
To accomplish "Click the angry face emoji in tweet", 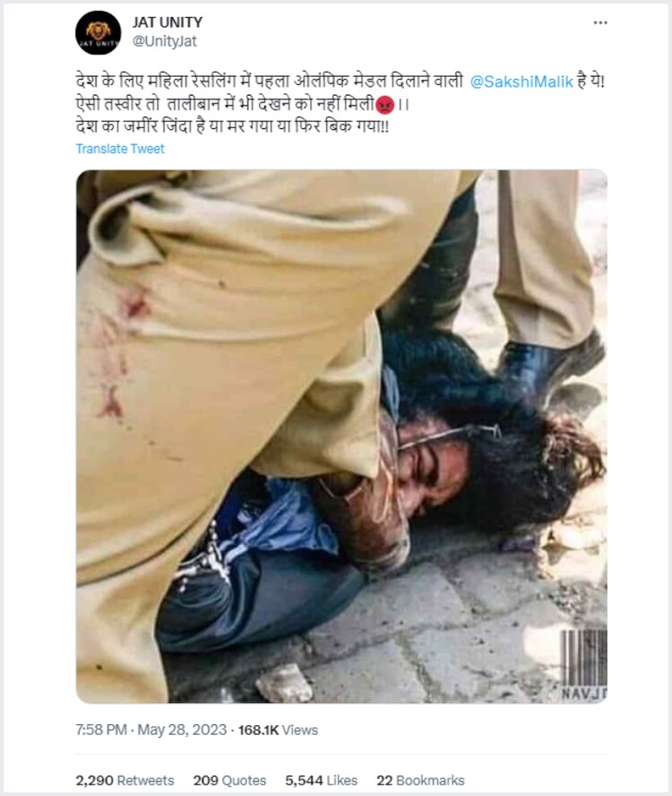I will (x=385, y=105).
